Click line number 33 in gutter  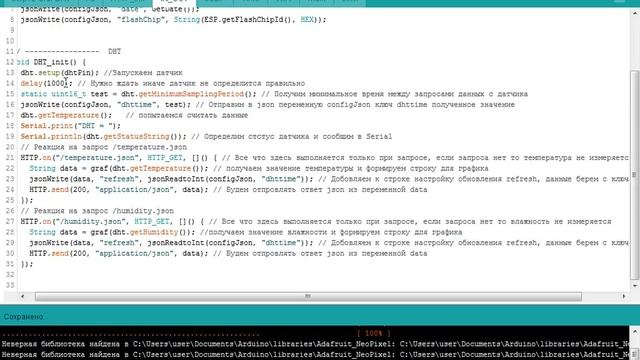(10, 285)
